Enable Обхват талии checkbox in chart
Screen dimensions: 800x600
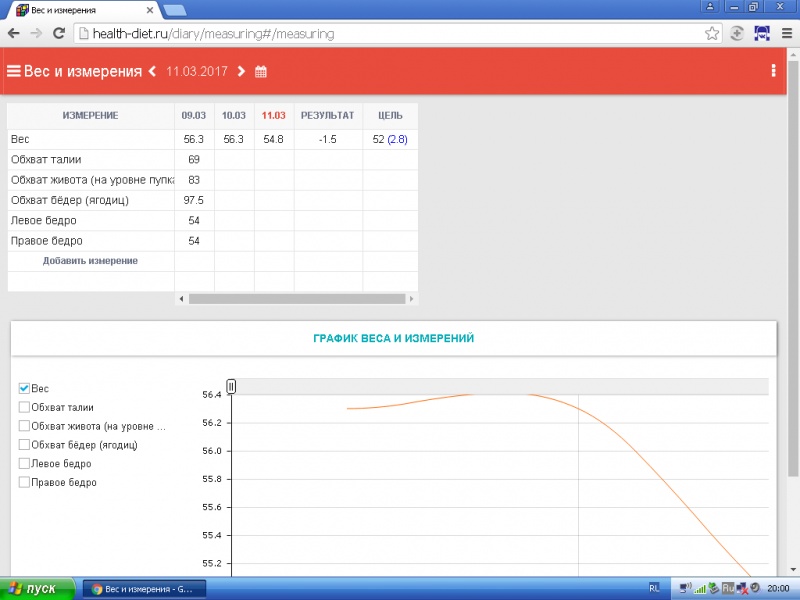25,407
